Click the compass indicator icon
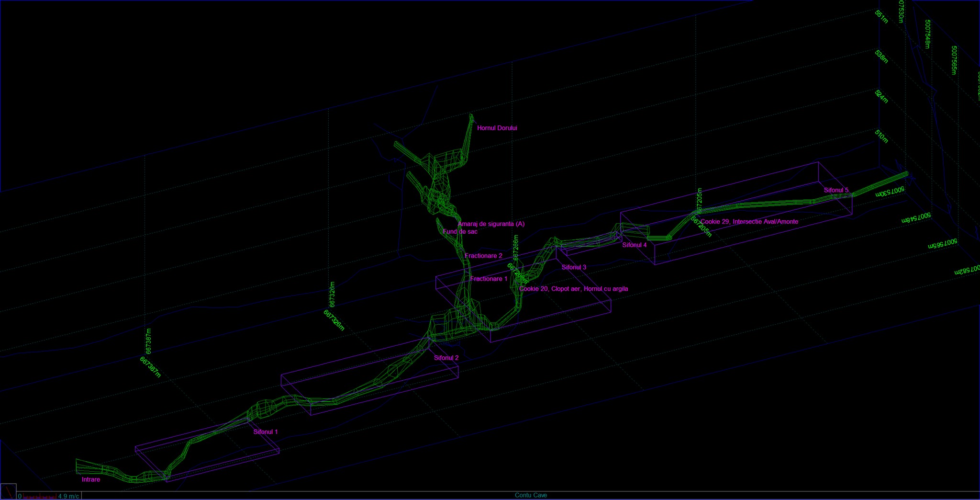 tap(8, 492)
